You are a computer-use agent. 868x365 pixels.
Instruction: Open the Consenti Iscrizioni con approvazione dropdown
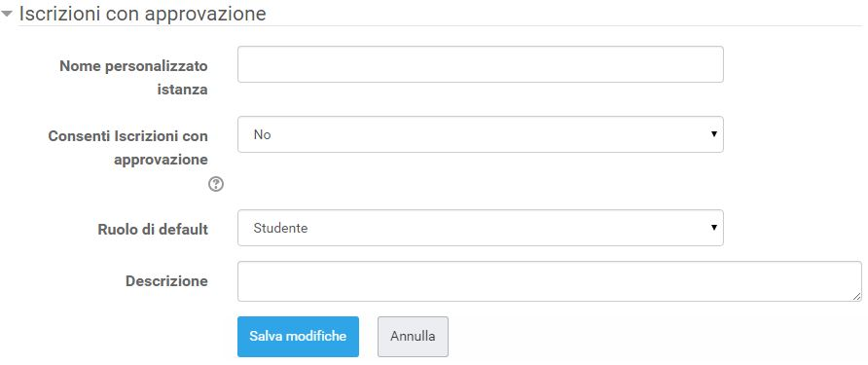pyautogui.click(x=480, y=134)
